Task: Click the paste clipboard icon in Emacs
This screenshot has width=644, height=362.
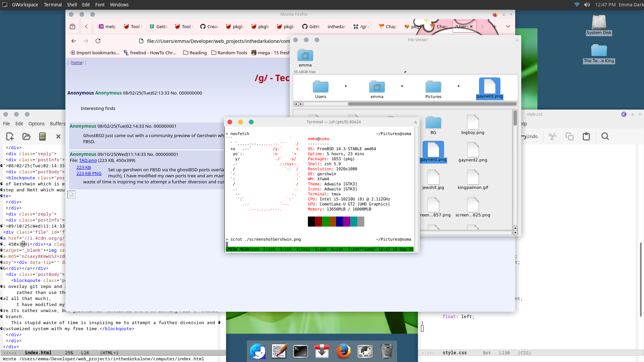Action: (586, 136)
